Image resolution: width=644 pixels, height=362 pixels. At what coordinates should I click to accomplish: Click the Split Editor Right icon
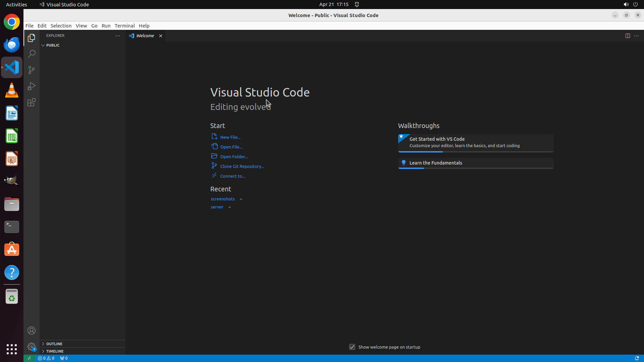pos(628,36)
